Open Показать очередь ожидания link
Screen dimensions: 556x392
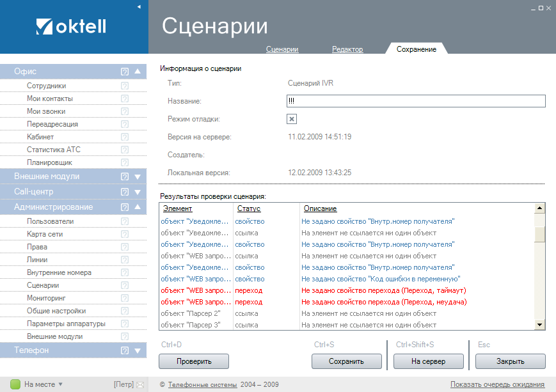[497, 384]
